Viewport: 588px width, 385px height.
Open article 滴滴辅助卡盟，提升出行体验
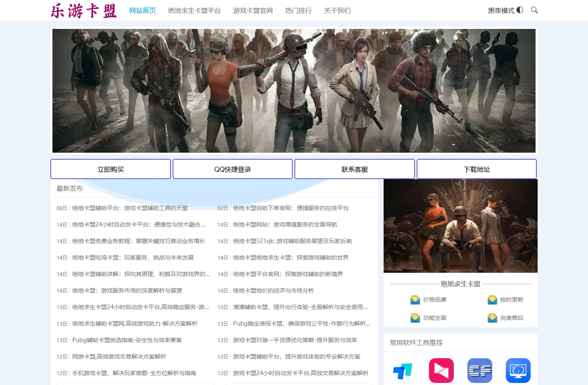(300, 307)
